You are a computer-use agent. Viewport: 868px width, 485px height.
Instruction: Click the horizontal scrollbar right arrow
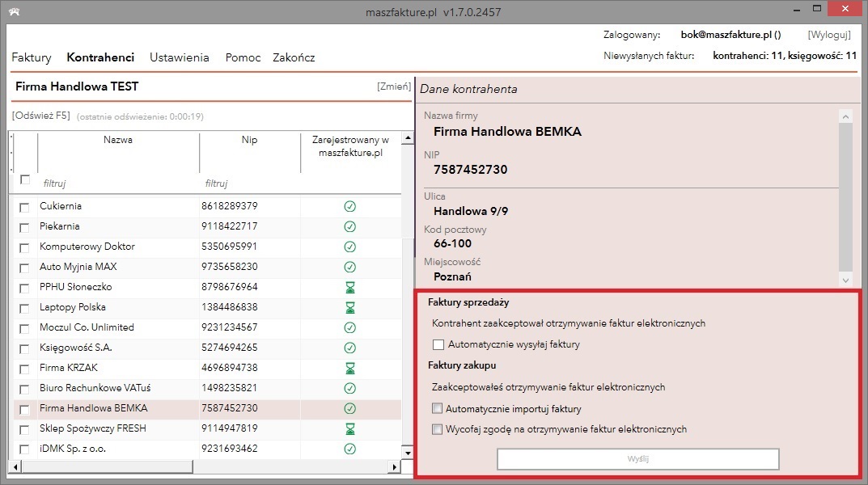(394, 467)
